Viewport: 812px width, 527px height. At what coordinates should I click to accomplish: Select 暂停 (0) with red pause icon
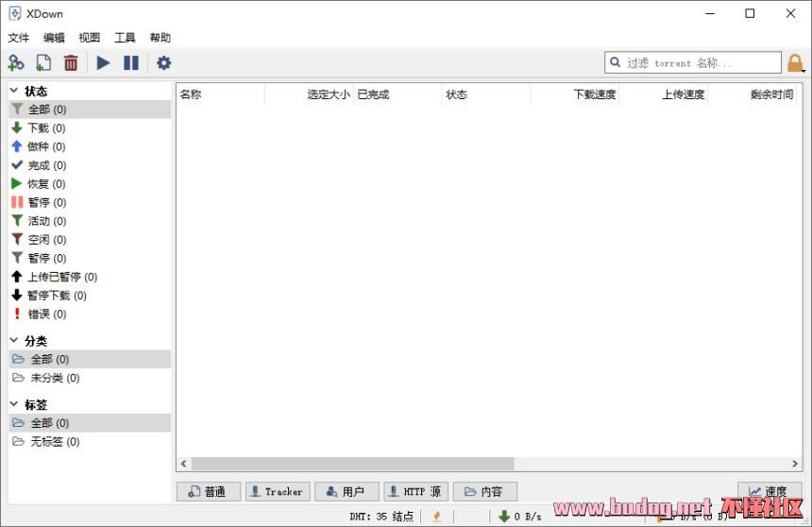[x=90, y=202]
